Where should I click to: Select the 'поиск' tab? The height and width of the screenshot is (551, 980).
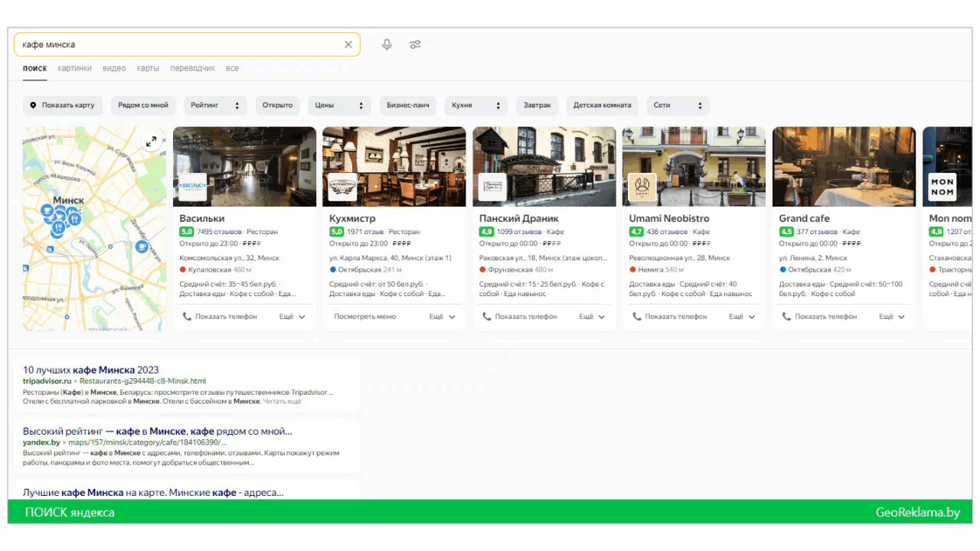pyautogui.click(x=34, y=68)
